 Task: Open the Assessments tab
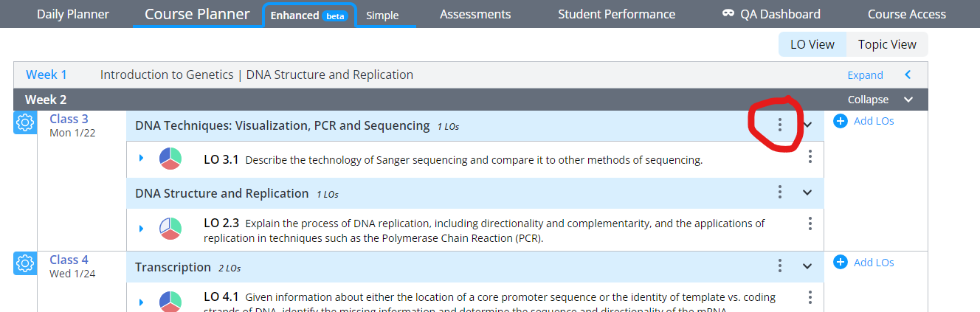pyautogui.click(x=475, y=14)
